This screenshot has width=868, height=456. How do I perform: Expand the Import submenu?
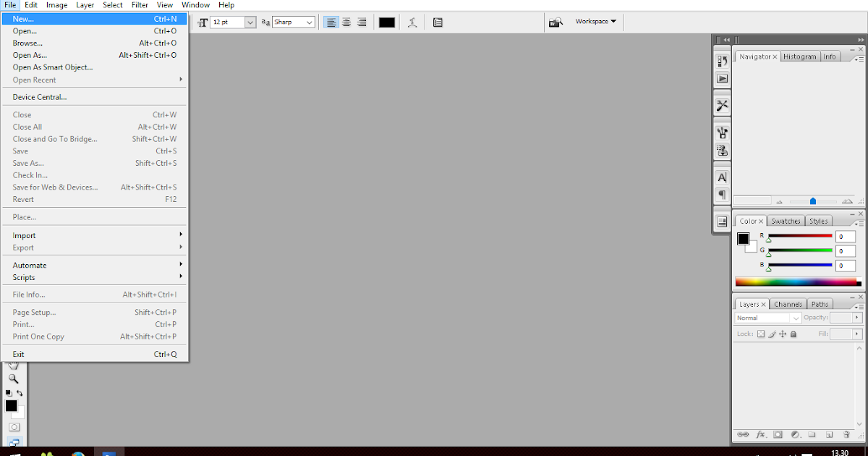(94, 235)
